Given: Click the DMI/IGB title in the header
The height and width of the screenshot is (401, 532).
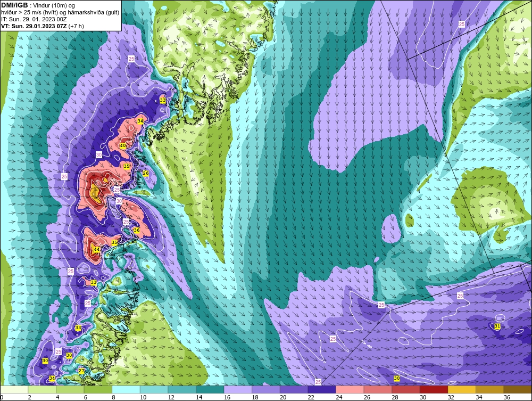Looking at the screenshot, I should click(14, 5).
